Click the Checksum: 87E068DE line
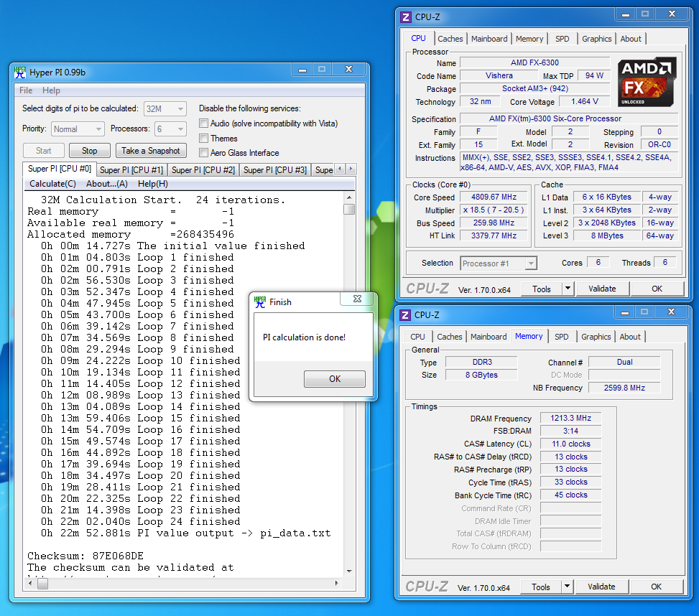The image size is (699, 616). [x=85, y=556]
